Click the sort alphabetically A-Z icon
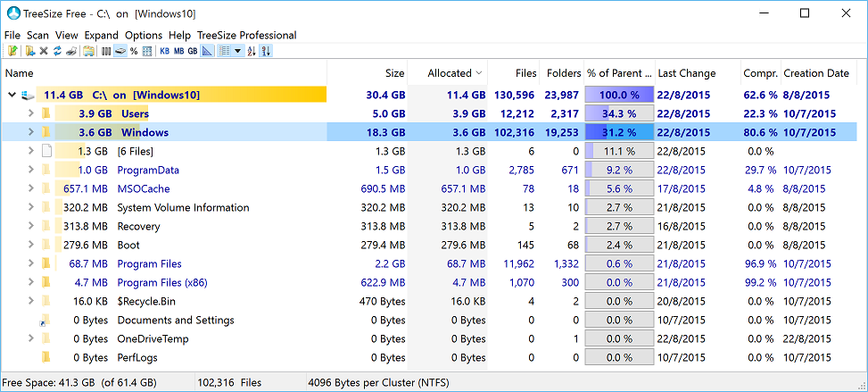Screen dimensions: 868x392 252,51
